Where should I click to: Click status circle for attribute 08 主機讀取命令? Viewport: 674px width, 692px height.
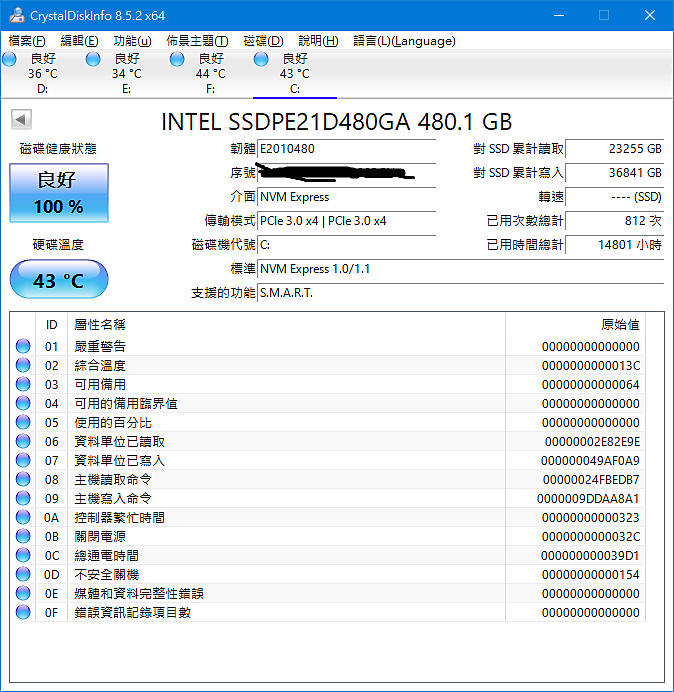tap(23, 479)
